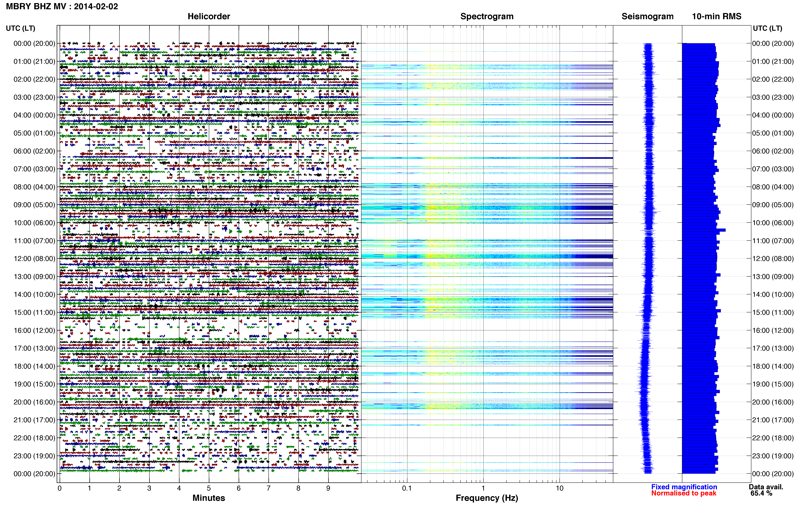Select left time label '03:00 (23:00)'
Image resolution: width=812 pixels, height=508 pixels.
(34, 97)
